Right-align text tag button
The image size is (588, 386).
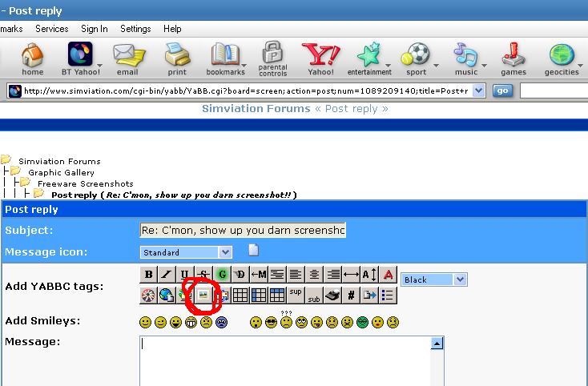(x=332, y=275)
